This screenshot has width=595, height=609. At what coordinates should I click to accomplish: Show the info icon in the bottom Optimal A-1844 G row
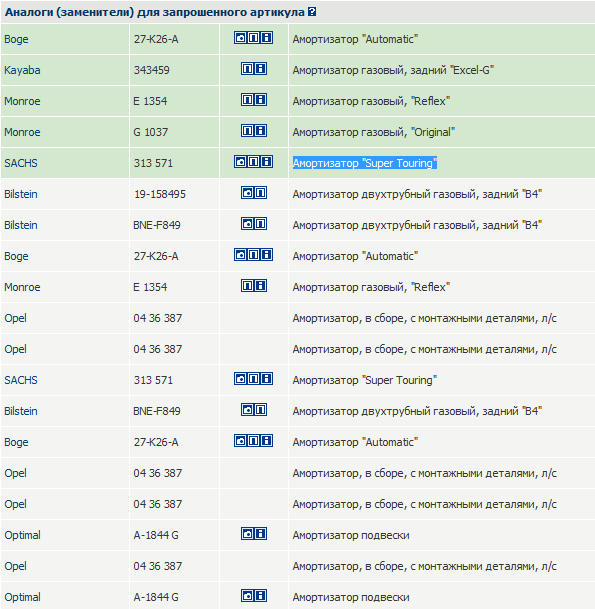point(261,596)
